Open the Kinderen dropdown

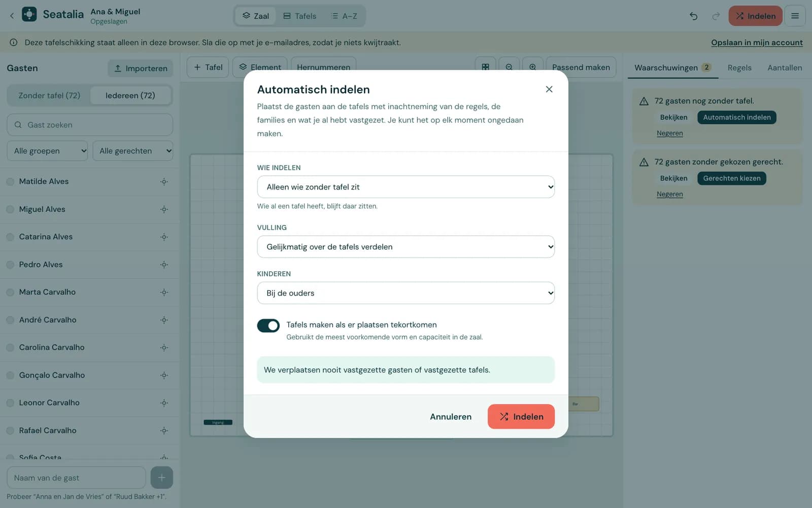click(406, 293)
